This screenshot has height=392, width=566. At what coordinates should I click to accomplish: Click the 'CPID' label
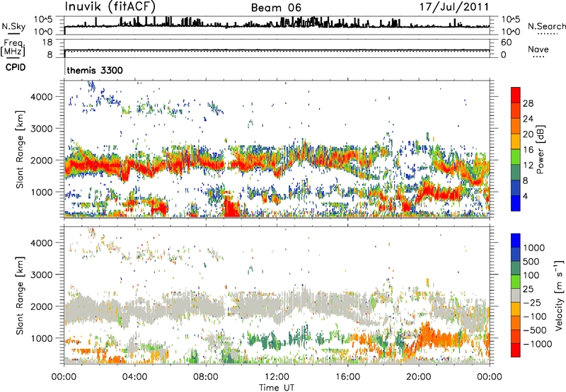click(16, 67)
